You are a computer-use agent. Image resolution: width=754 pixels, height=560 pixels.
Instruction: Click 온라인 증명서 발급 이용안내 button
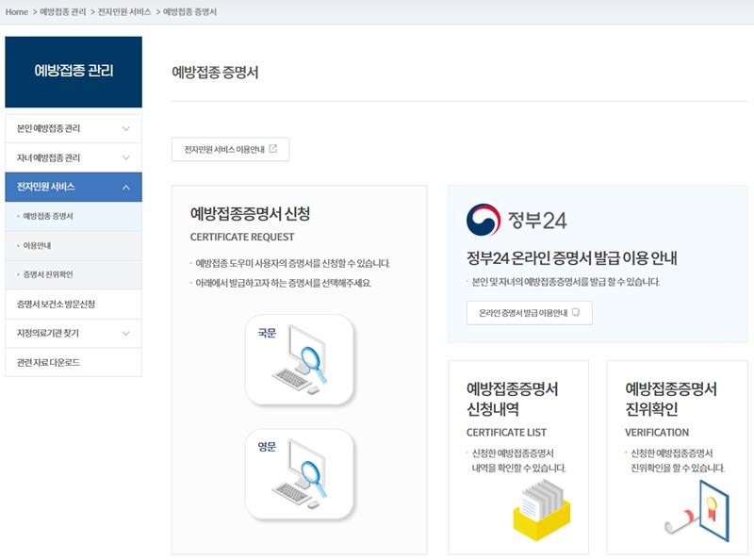point(529,313)
